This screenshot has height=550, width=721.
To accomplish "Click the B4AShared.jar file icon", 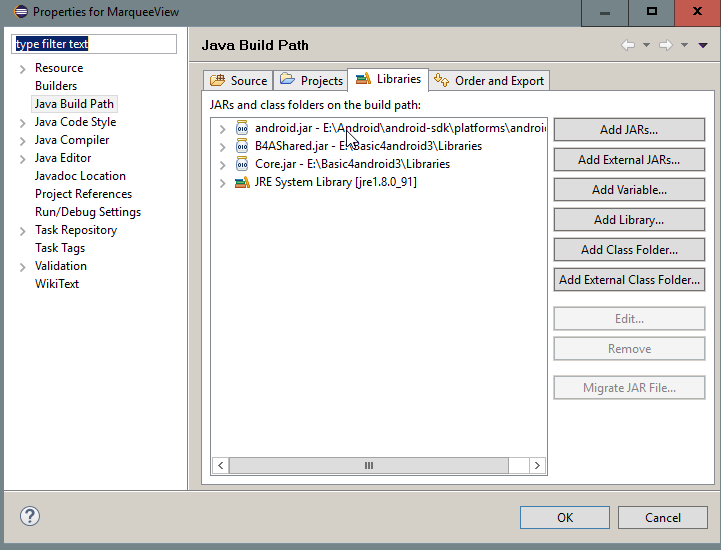I will [x=242, y=146].
